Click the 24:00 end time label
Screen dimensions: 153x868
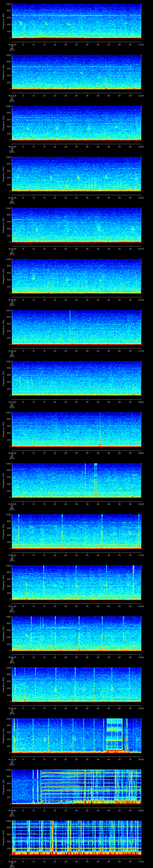[x=141, y=198]
